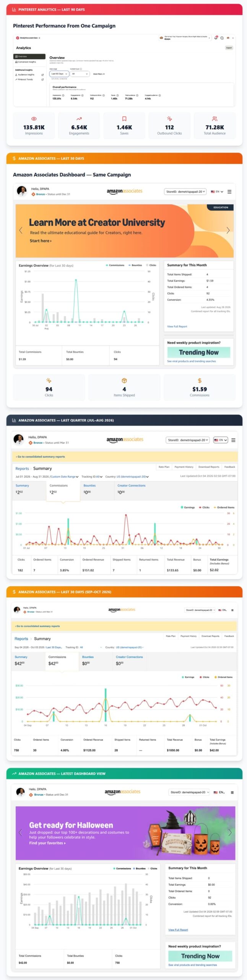The height and width of the screenshot is (980, 247).
Task: Toggle Commissions legend in Creator University dashboard chart
Action: point(115,265)
